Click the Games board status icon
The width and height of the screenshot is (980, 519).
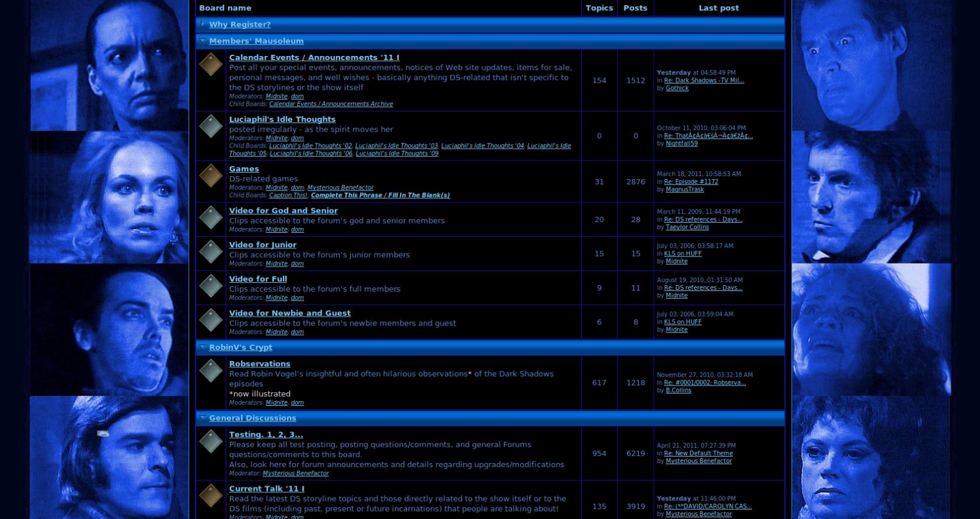click(x=211, y=176)
